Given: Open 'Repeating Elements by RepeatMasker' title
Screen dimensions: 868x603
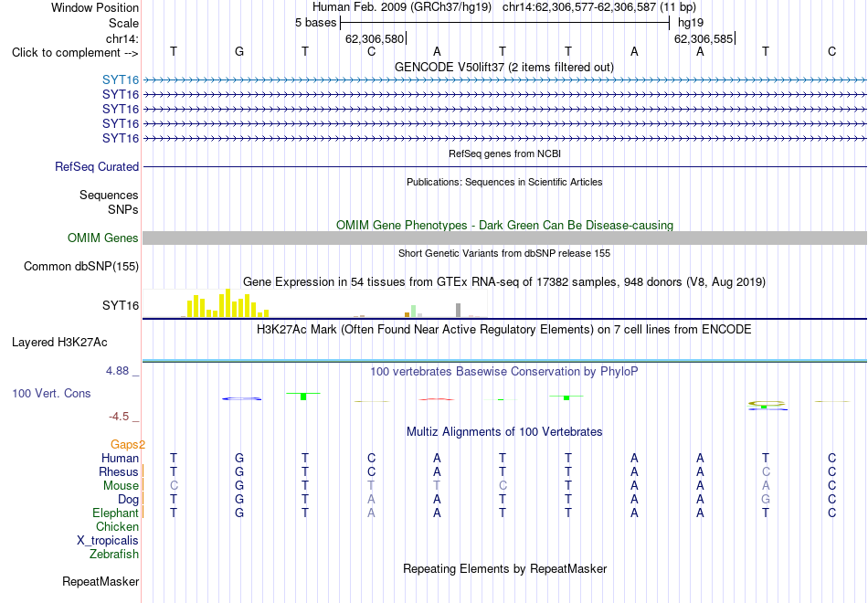Looking at the screenshot, I should pos(505,568).
